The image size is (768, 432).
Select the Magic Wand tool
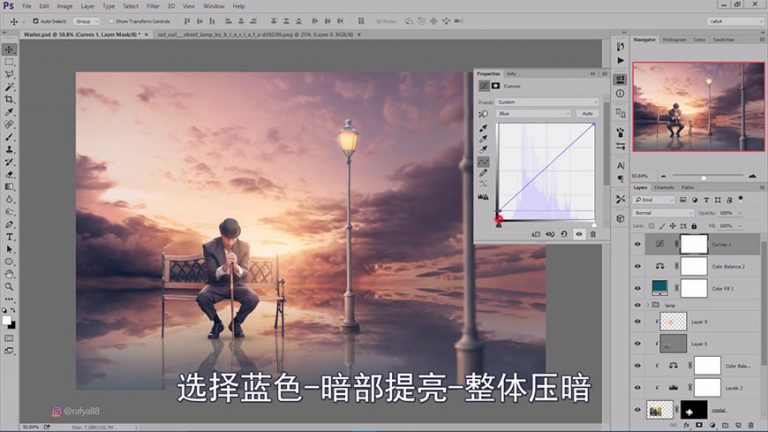[x=9, y=87]
